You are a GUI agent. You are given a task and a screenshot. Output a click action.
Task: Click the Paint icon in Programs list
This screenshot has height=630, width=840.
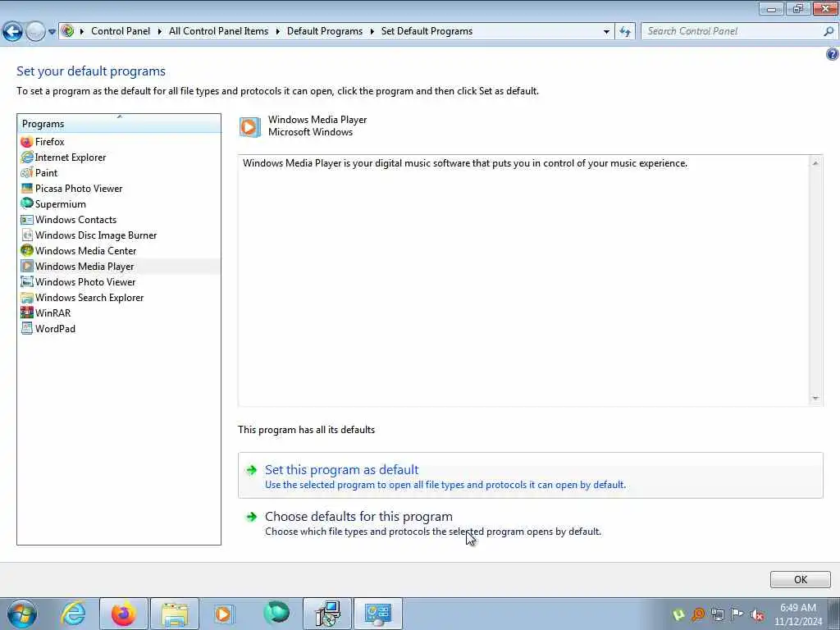[27, 173]
